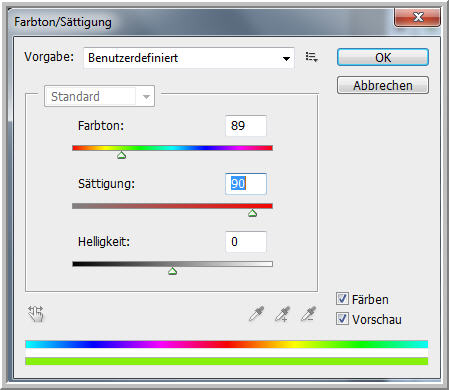Click the Sättigung value field
Image resolution: width=449 pixels, height=390 pixels.
pos(246,184)
